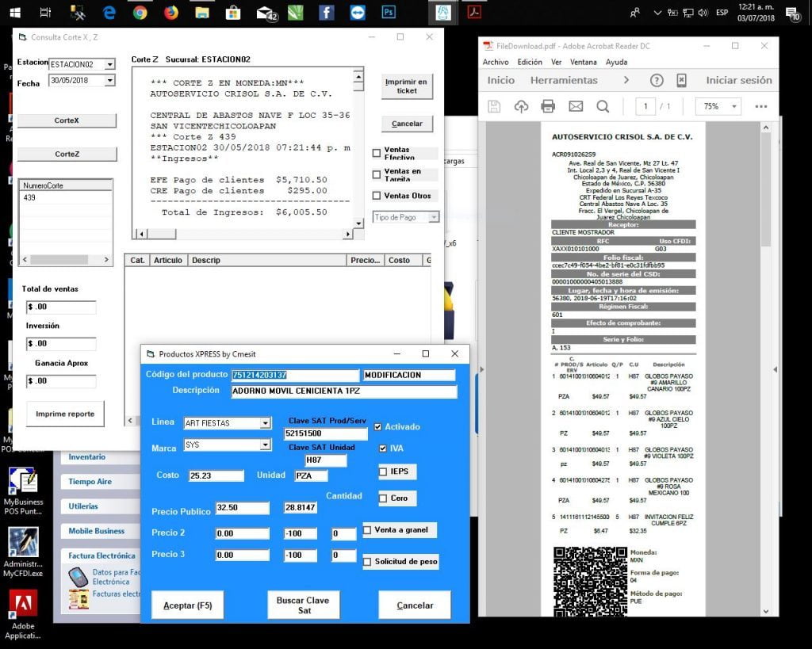The width and height of the screenshot is (812, 649).
Task: Check the Ventas Efectivo checkbox
Action: tap(377, 153)
